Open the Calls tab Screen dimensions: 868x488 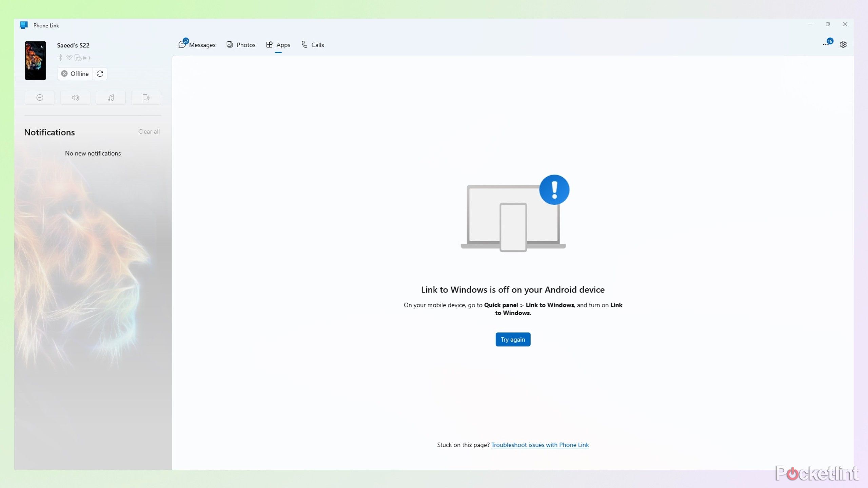tap(313, 45)
